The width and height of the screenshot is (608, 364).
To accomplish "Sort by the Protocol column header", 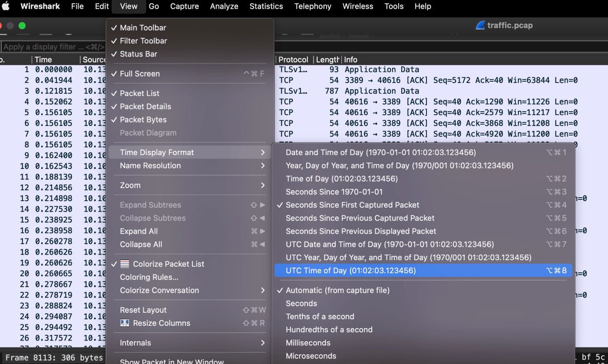I will tap(294, 60).
